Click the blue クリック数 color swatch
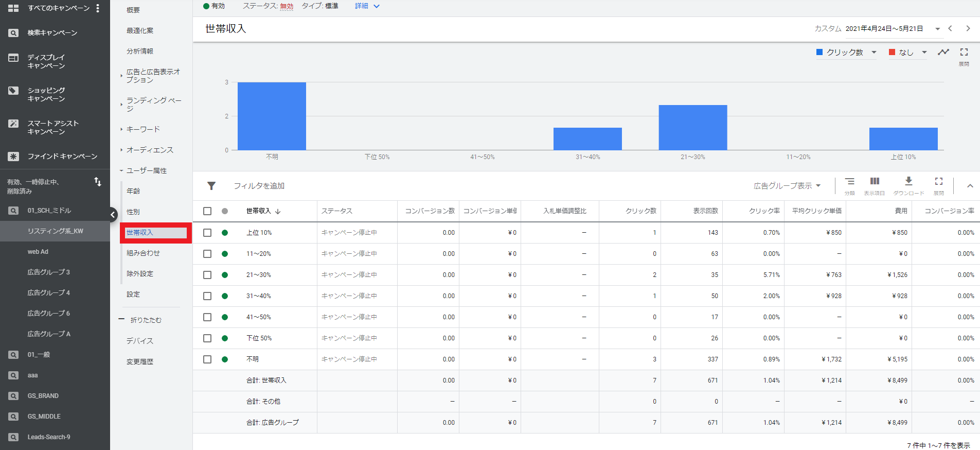 tap(819, 52)
